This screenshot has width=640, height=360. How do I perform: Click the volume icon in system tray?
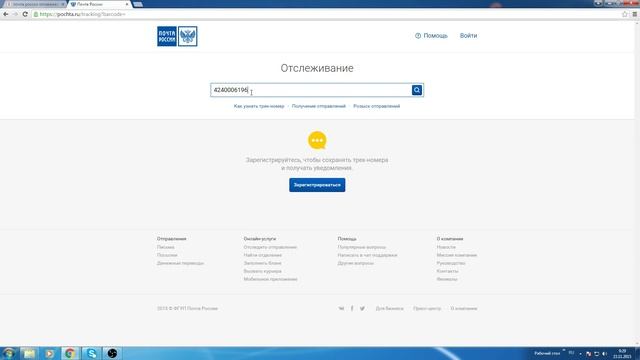(604, 353)
